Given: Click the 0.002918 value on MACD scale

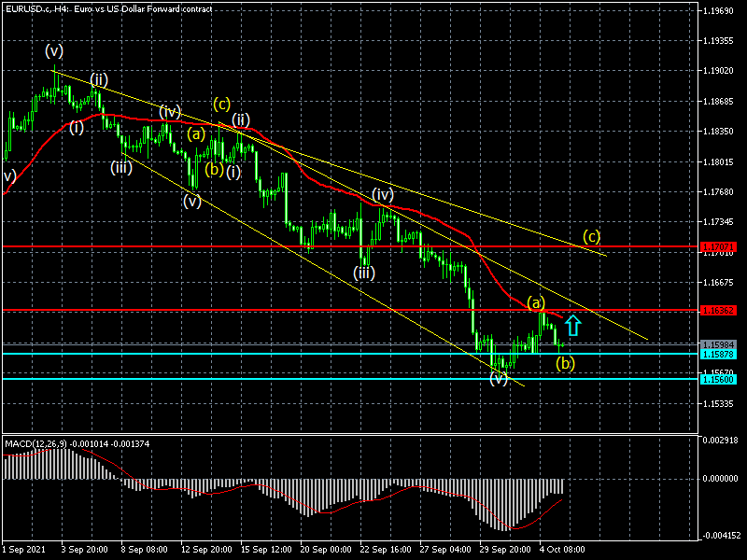Looking at the screenshot, I should [x=721, y=439].
